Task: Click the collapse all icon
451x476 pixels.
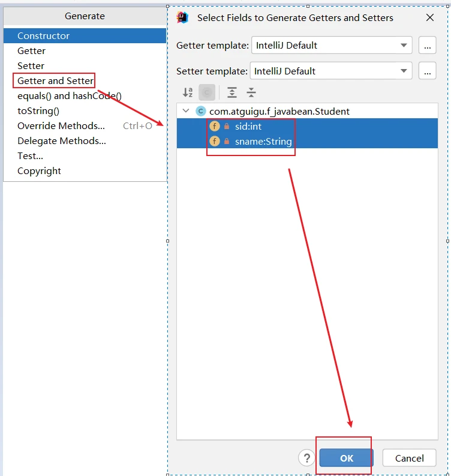Action: pos(251,92)
